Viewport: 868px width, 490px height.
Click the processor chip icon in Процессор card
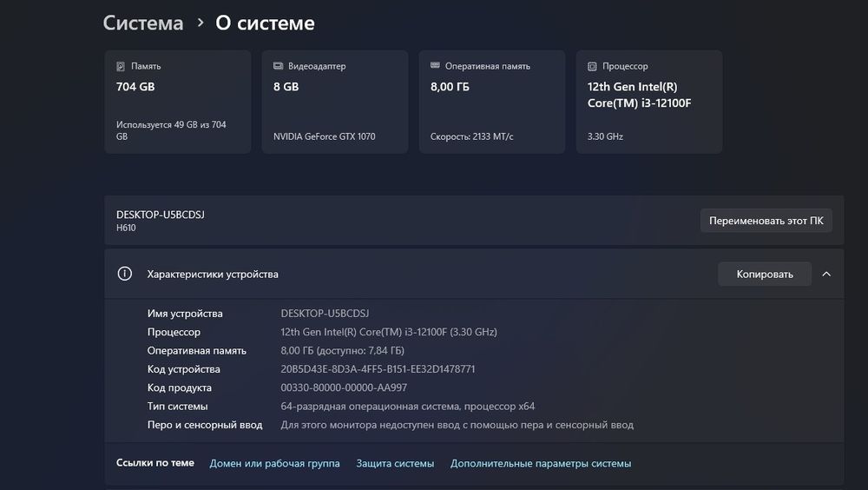[x=592, y=67]
